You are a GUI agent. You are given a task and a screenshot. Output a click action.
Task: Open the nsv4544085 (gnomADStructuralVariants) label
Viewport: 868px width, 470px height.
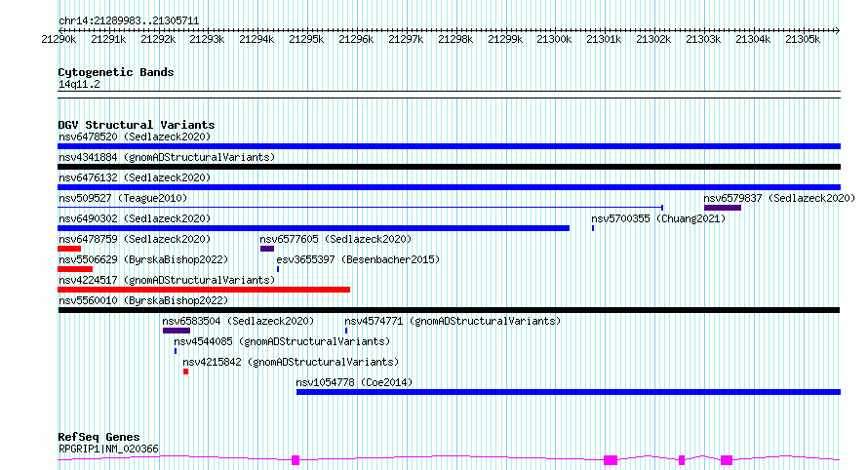(x=282, y=341)
